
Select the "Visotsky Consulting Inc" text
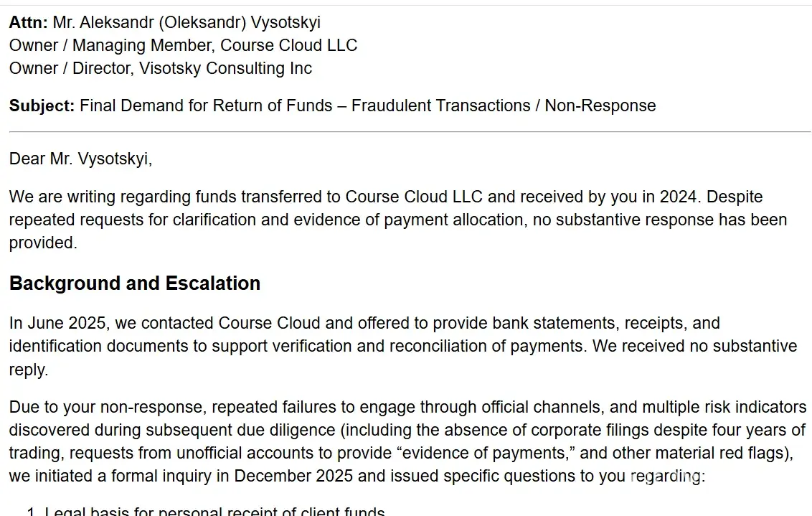225,68
